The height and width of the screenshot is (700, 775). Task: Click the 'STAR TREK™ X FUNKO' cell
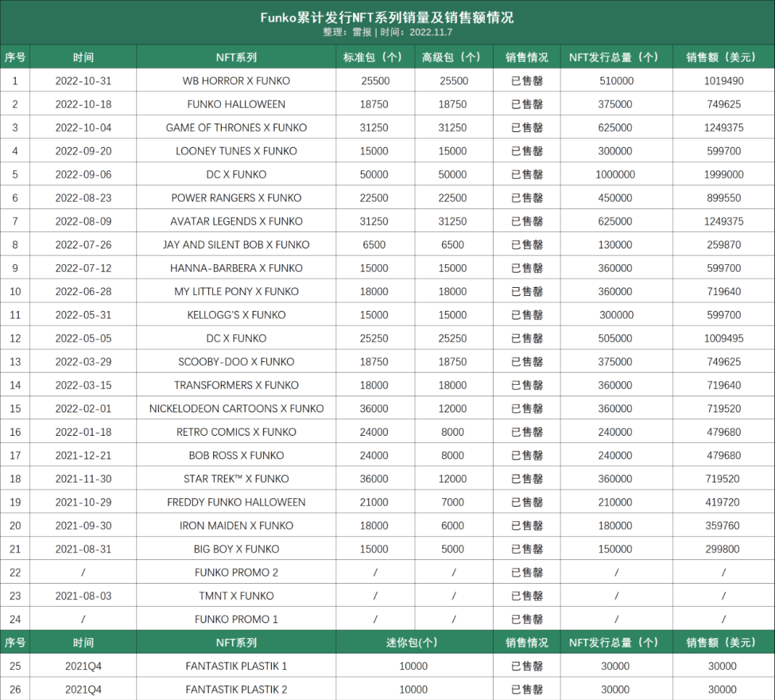pyautogui.click(x=236, y=479)
